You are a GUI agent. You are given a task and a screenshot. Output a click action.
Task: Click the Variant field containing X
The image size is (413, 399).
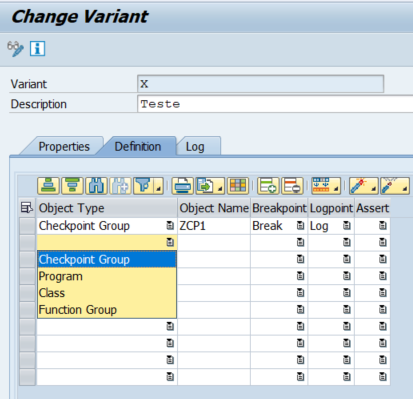tap(260, 84)
